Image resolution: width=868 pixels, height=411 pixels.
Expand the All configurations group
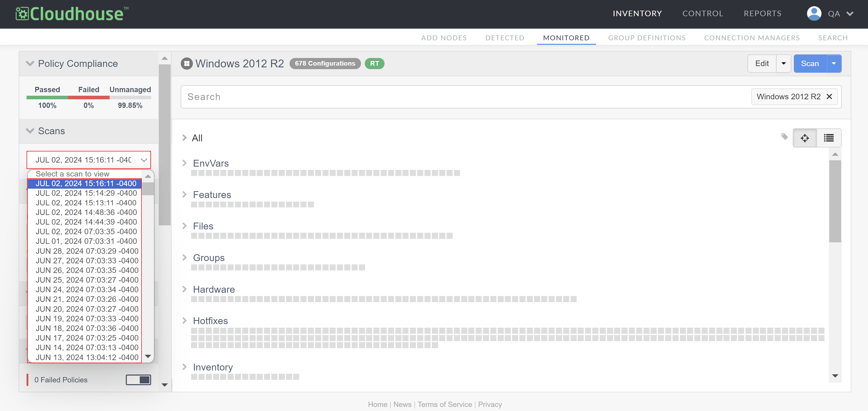point(184,138)
